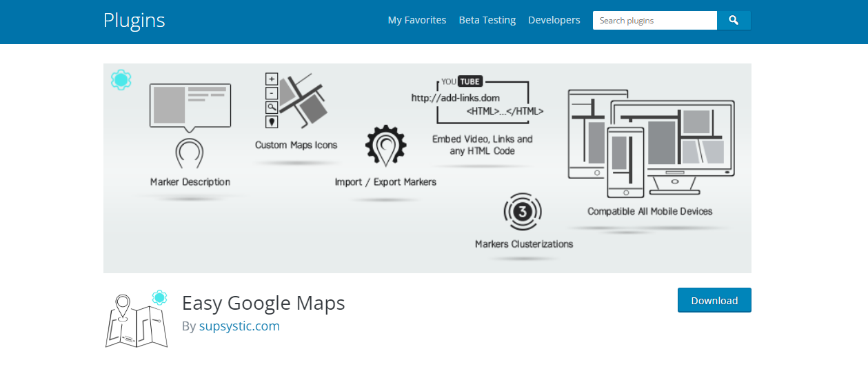Click the Easy Google Maps plugin title

tap(263, 303)
